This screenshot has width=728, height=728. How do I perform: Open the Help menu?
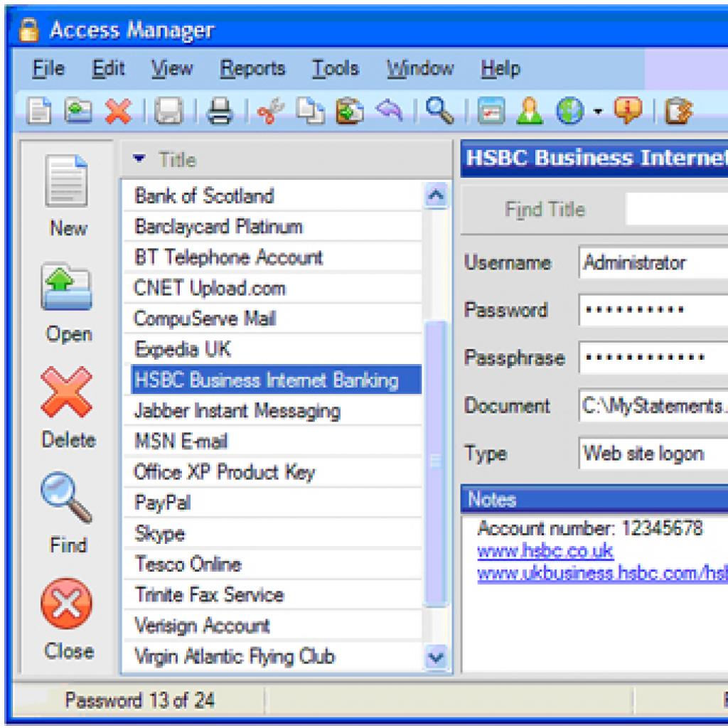coord(500,69)
